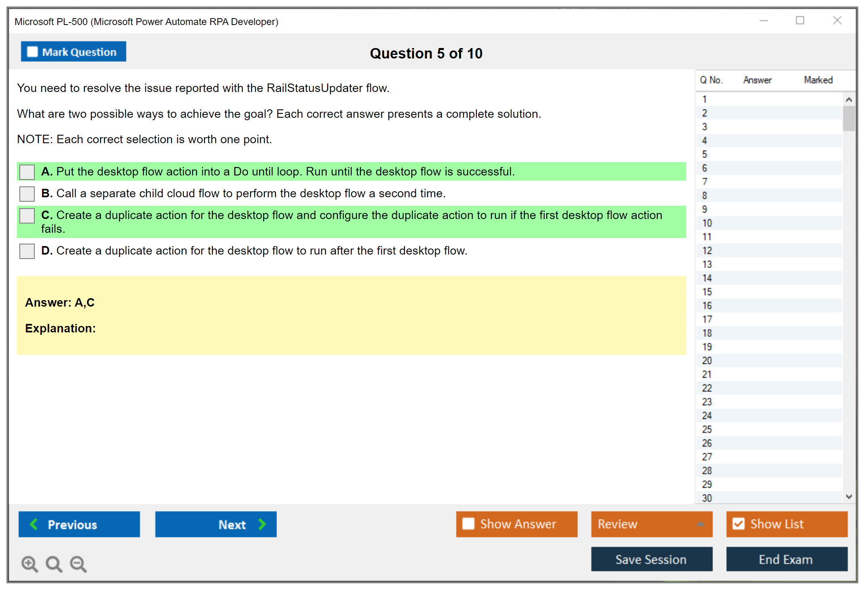Expand the Review dropdown arrow
This screenshot has width=868, height=593.
(x=700, y=524)
